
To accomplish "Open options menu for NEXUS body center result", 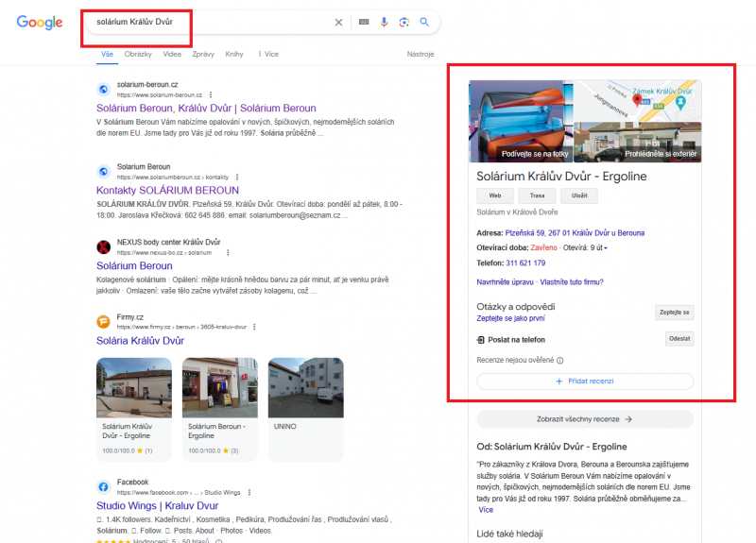I will (228, 252).
